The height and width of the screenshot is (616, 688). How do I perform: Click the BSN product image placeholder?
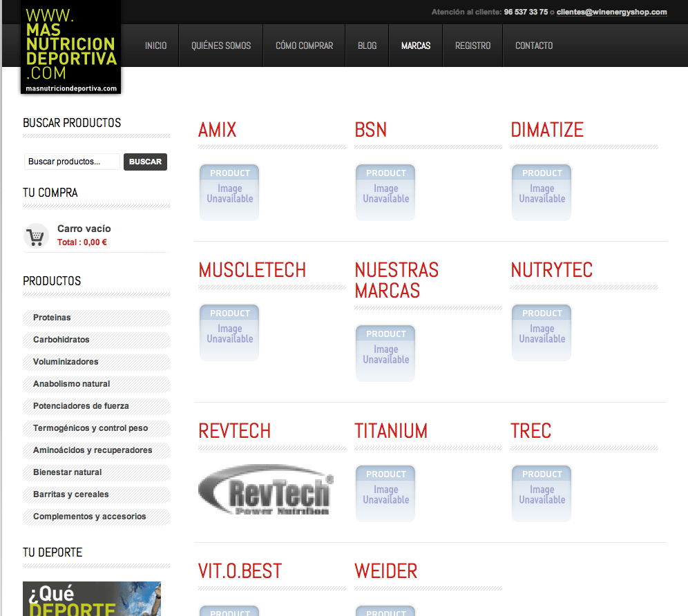pyautogui.click(x=385, y=192)
